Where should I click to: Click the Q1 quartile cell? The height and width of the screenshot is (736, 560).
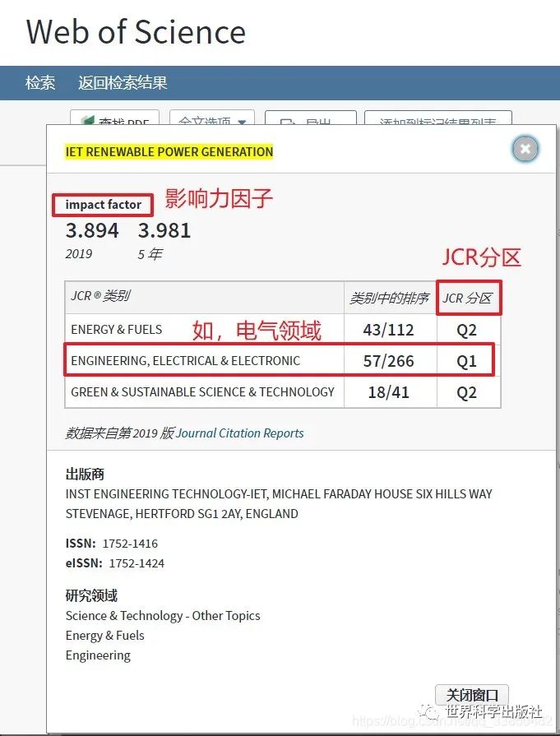pyautogui.click(x=466, y=361)
